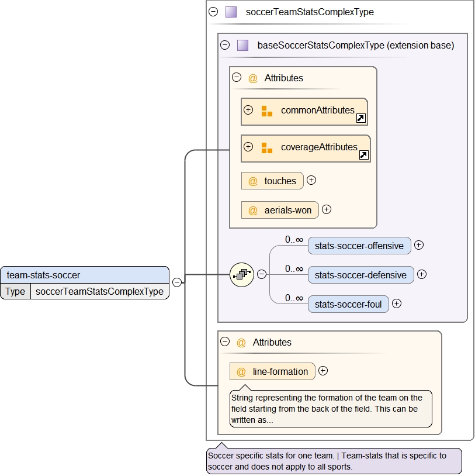
Task: Collapse the baseSoccerStatsComplexType extension base
Action: (225, 45)
